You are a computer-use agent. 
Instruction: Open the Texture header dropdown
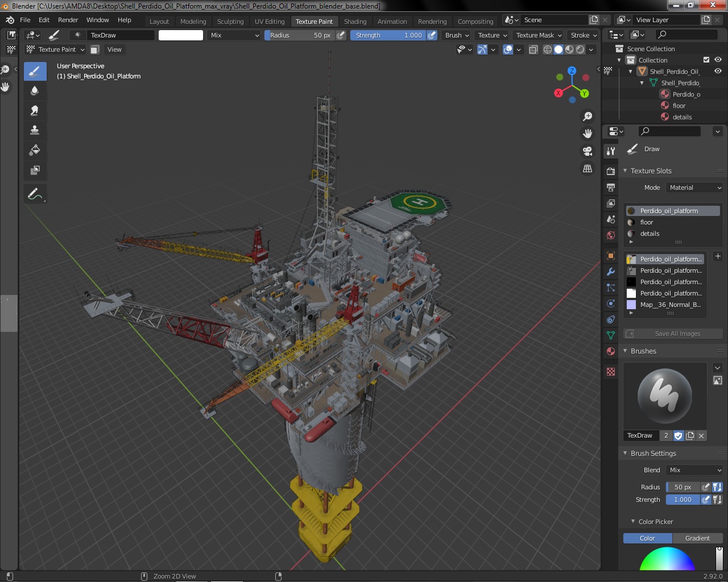click(492, 35)
